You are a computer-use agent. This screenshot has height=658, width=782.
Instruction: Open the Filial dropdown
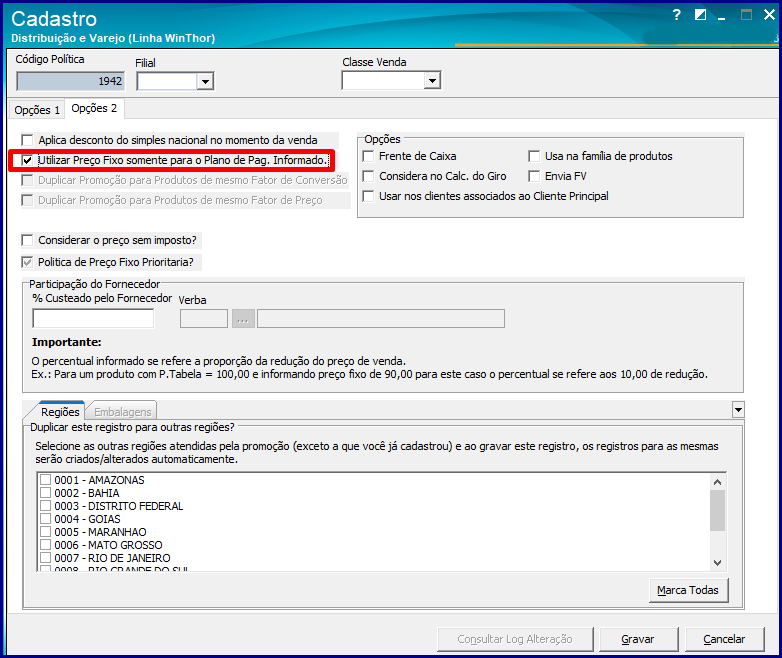(x=205, y=81)
